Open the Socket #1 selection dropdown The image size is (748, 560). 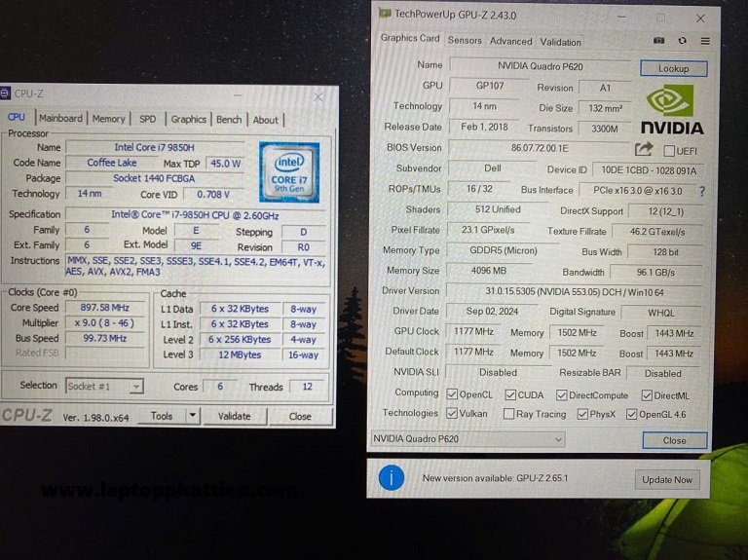click(104, 386)
